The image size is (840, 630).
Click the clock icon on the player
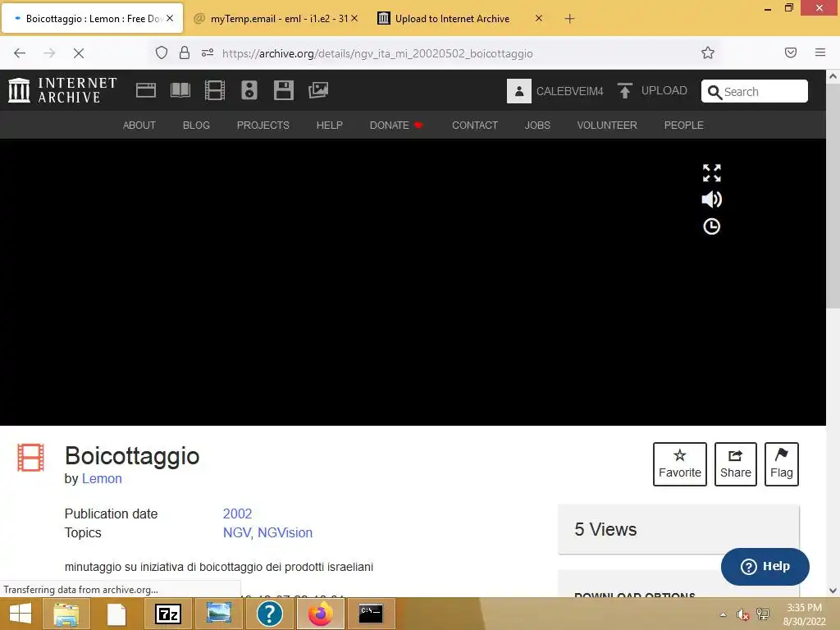coord(711,226)
